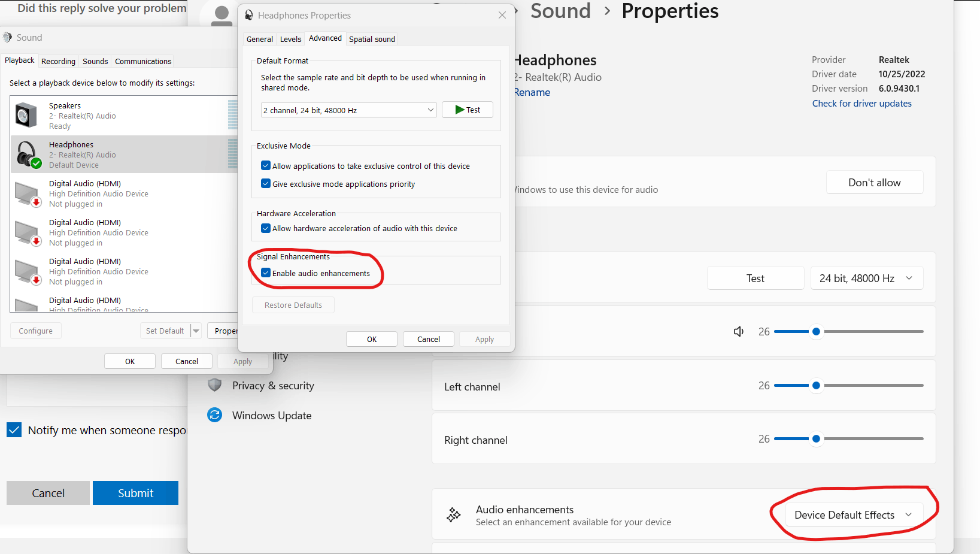
Task: Click the Set Default button
Action: click(165, 331)
